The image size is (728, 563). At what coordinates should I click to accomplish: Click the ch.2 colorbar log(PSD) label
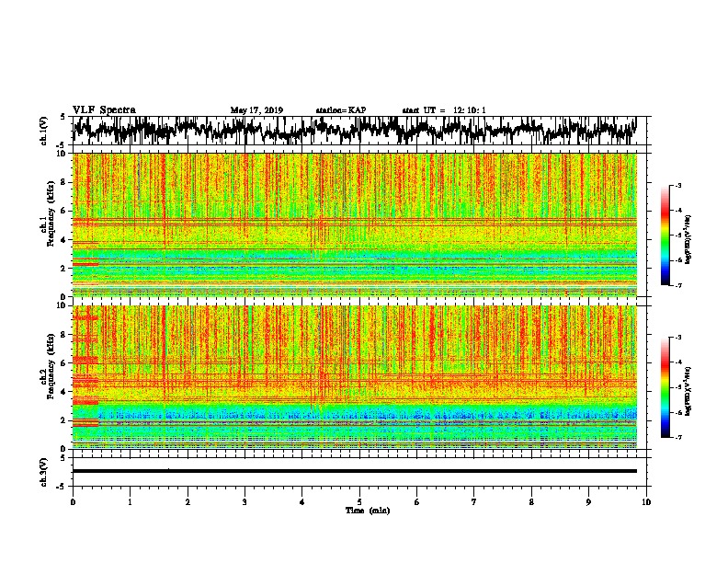pyautogui.click(x=688, y=391)
